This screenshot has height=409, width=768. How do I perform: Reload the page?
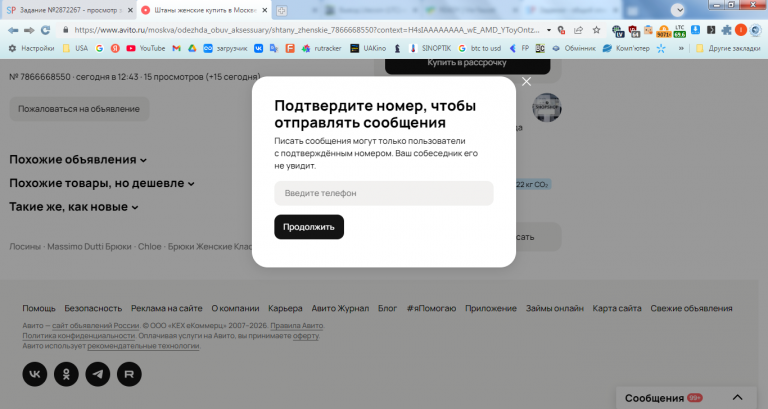click(46, 30)
